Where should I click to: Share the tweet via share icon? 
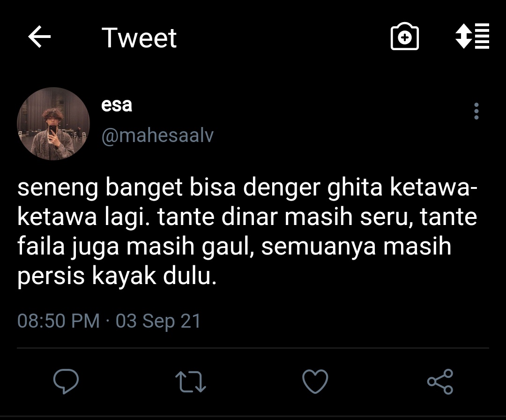point(440,382)
